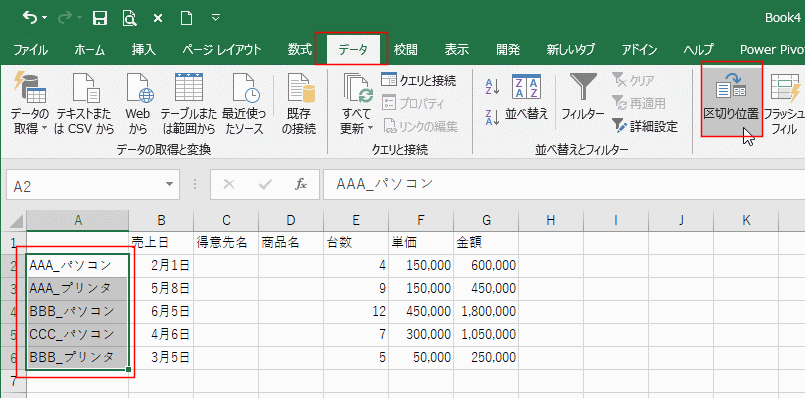Click the X icon in quick access toolbar
Screen dimensions: 805x398
[x=158, y=18]
